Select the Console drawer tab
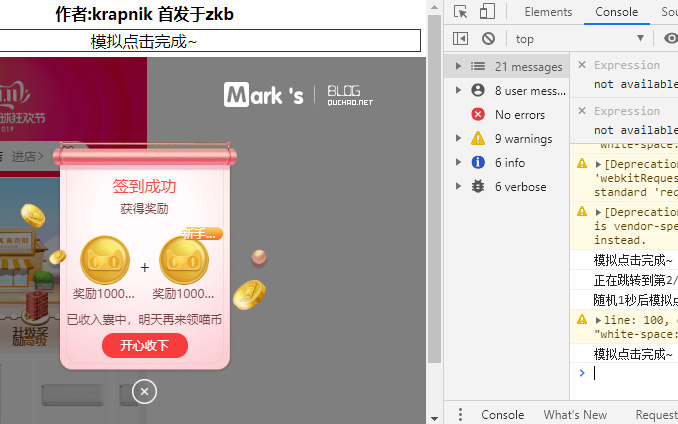This screenshot has width=678, height=424. point(502,414)
